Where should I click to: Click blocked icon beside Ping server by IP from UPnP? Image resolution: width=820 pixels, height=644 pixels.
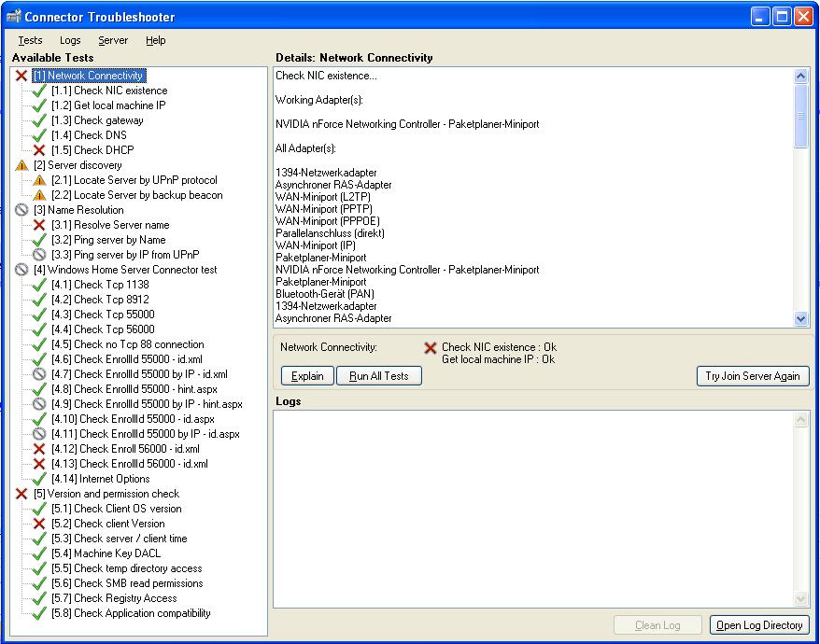tap(39, 255)
